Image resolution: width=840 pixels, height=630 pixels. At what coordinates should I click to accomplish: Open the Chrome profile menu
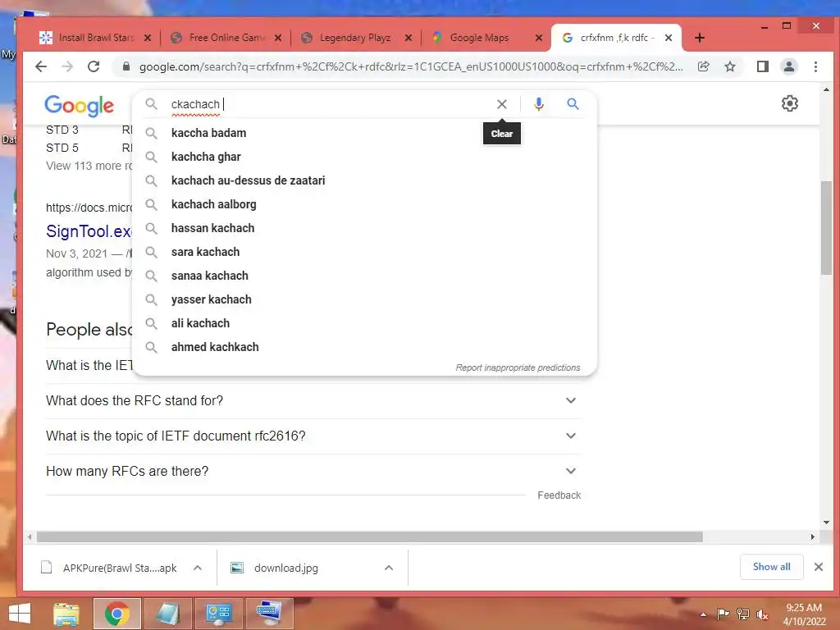788,66
